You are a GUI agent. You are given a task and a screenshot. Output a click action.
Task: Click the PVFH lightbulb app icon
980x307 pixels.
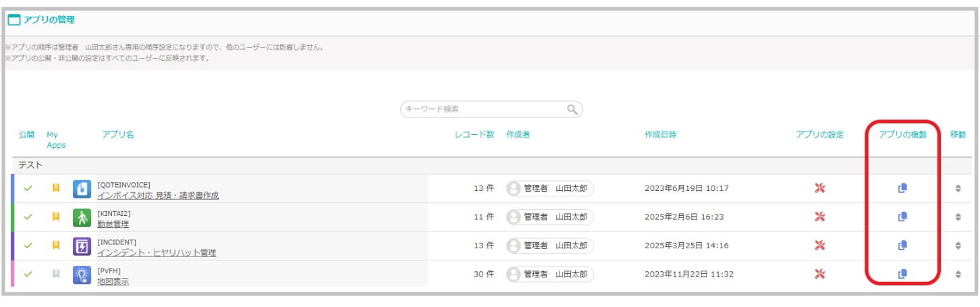click(82, 275)
